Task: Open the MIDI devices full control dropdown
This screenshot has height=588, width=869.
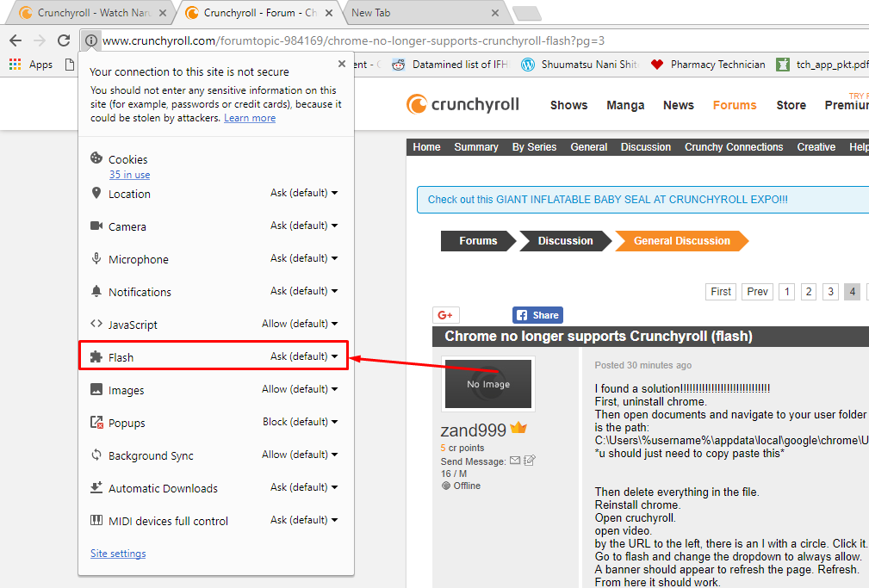Action: click(x=304, y=520)
